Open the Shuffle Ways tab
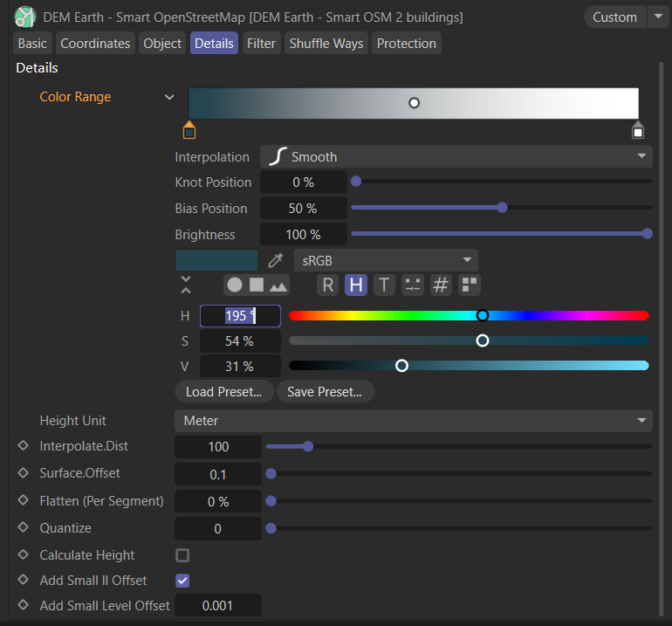Viewport: 672px width, 626px height. tap(326, 44)
